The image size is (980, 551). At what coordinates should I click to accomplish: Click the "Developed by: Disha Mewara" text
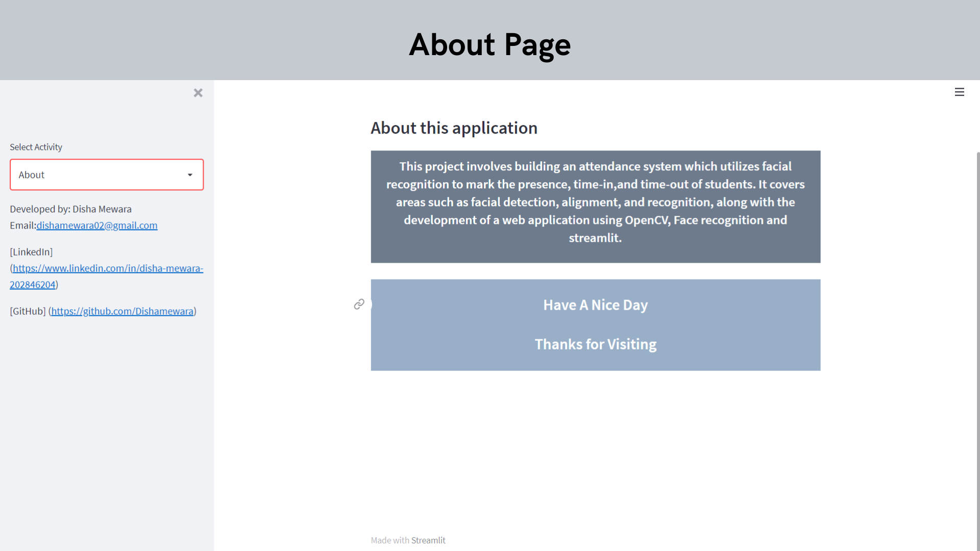70,209
